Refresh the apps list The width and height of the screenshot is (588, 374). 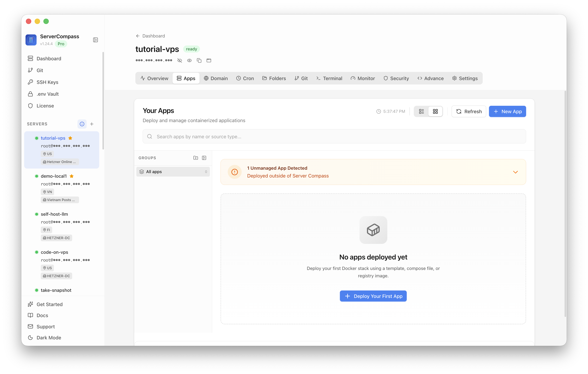469,111
